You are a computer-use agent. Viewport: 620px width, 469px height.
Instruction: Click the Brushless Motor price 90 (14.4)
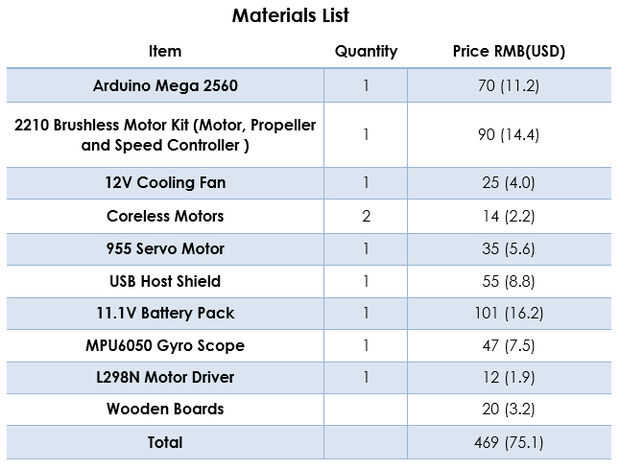point(509,135)
